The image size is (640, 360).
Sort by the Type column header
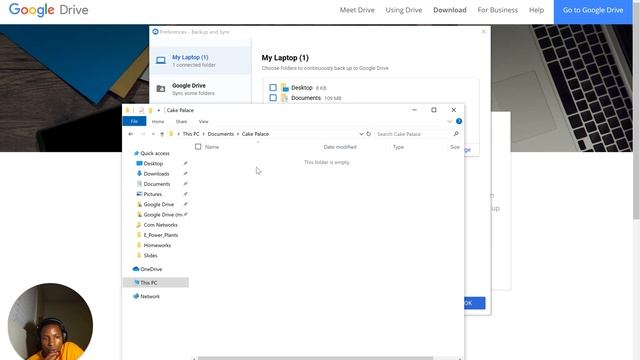[398, 147]
